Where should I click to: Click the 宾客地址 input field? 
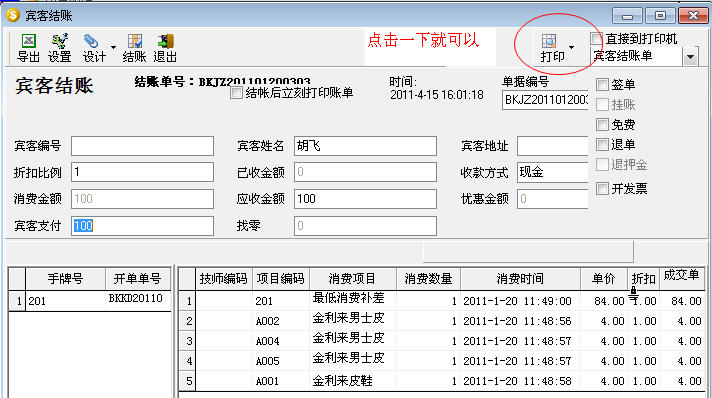[x=552, y=146]
